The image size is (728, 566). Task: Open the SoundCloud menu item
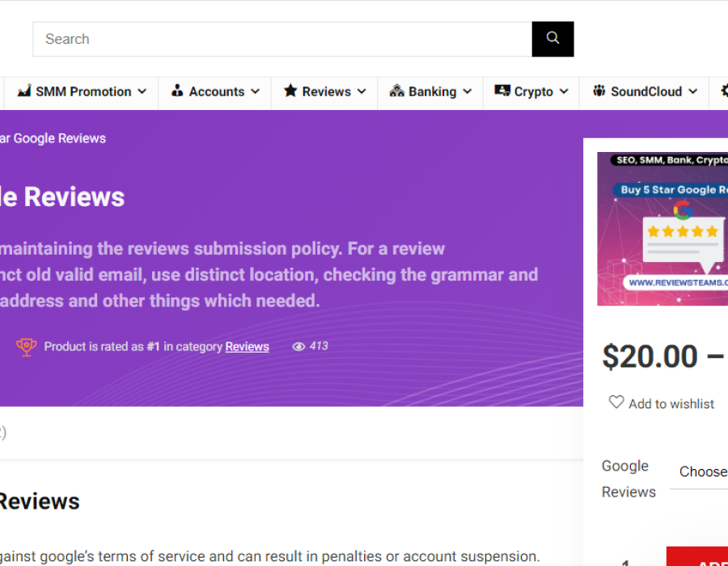[645, 92]
